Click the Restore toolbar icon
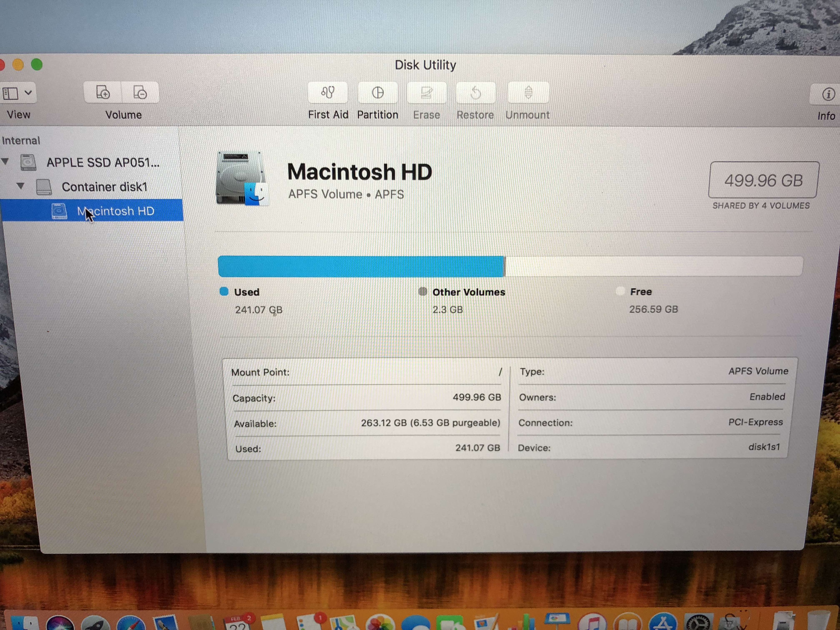This screenshot has width=840, height=630. 475,92
